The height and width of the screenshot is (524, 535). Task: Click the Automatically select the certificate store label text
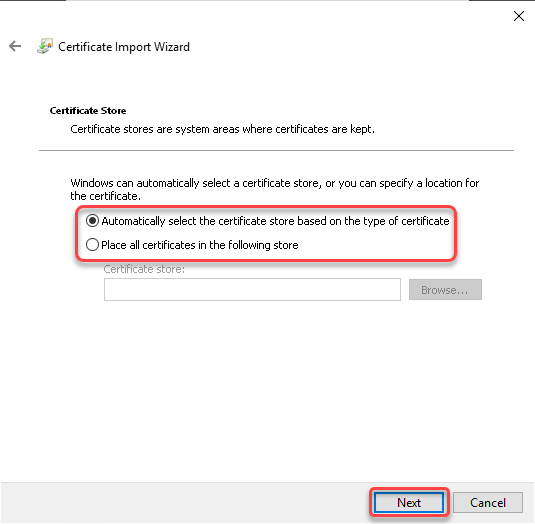pos(275,221)
